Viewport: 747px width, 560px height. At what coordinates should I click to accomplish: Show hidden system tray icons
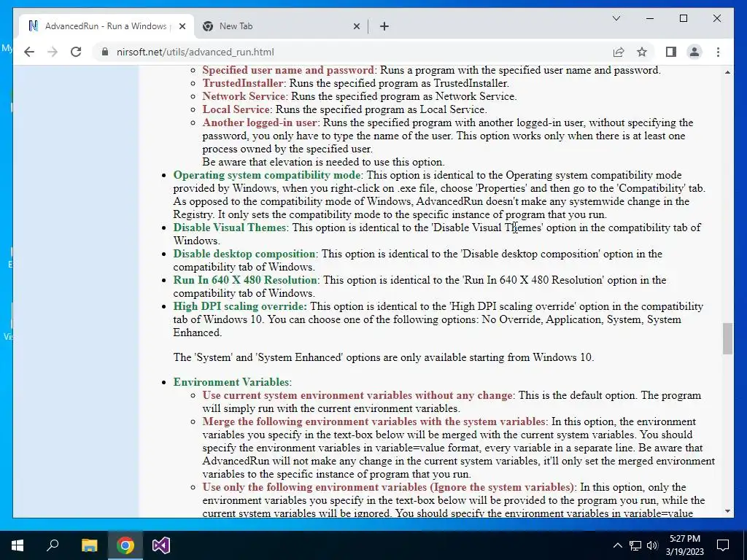click(617, 545)
